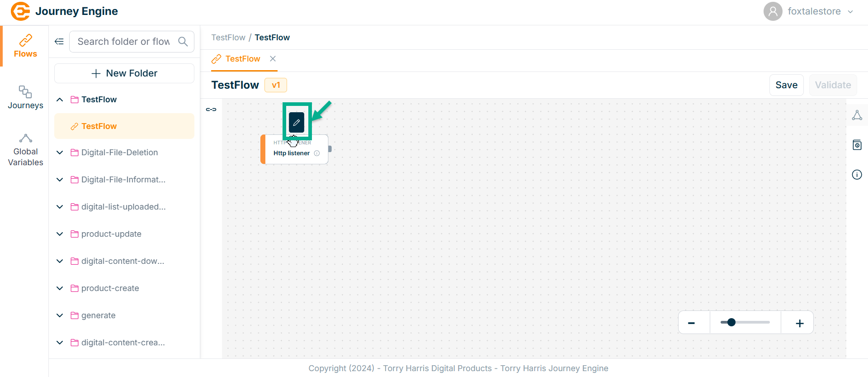868x377 pixels.
Task: Collapse the TestFlow folder
Action: [60, 100]
